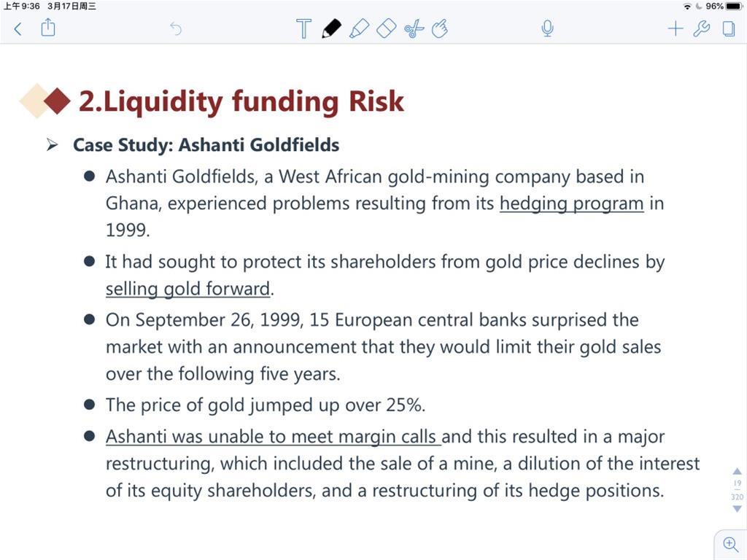
Task: Click the underlined 'hedging program' text
Action: [x=572, y=204]
